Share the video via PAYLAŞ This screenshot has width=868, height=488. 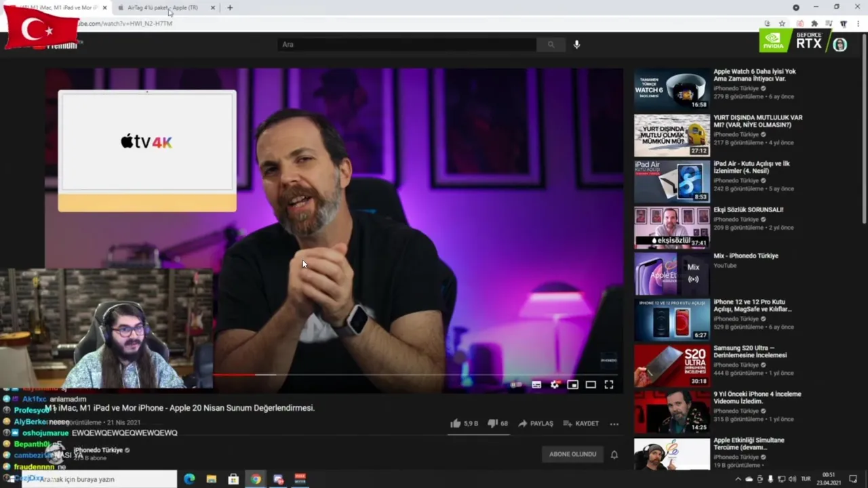coord(536,424)
